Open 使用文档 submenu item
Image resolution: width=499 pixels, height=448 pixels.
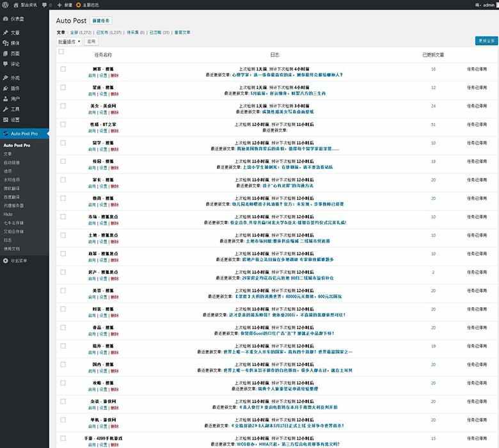click(x=12, y=248)
